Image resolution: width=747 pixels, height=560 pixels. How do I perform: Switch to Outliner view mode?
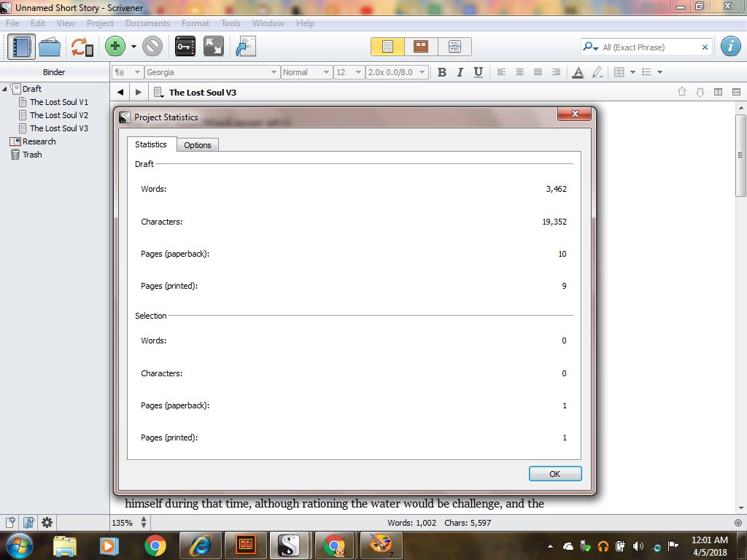[454, 46]
